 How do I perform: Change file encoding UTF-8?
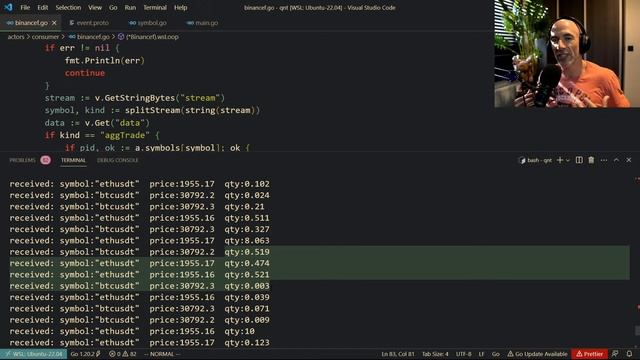[x=463, y=354]
